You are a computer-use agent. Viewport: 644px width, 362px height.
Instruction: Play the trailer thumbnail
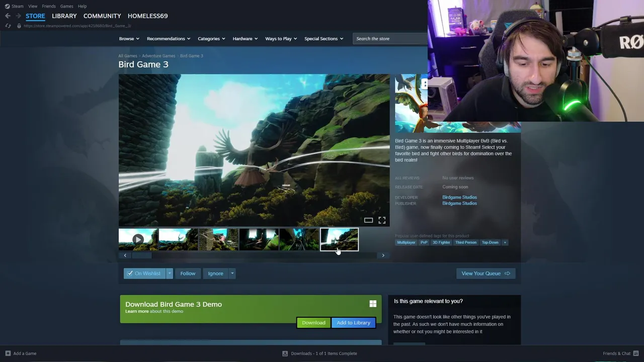[x=138, y=240]
